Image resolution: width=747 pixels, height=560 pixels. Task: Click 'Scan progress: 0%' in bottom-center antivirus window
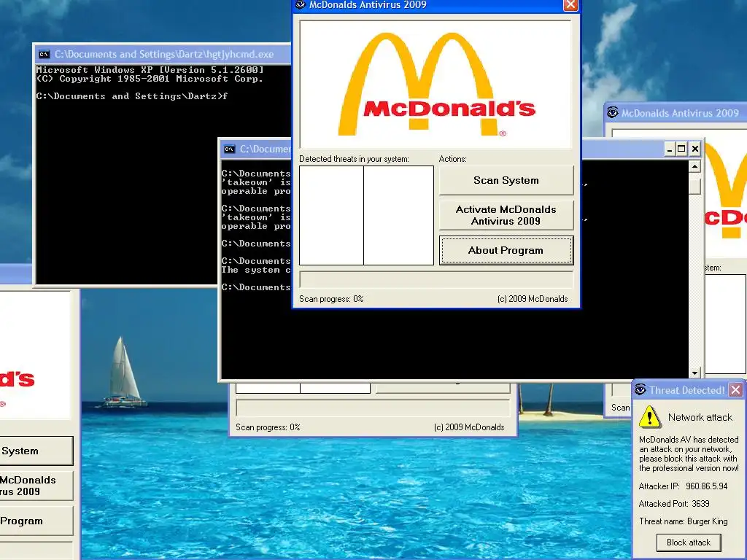click(268, 427)
